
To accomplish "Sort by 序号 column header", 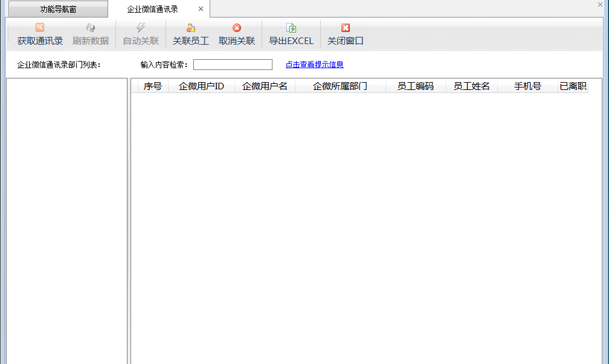I will point(153,86).
